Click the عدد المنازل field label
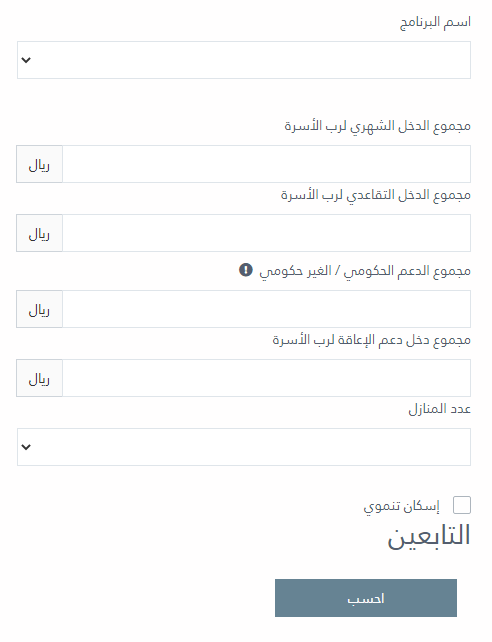492x642 pixels. (440, 409)
